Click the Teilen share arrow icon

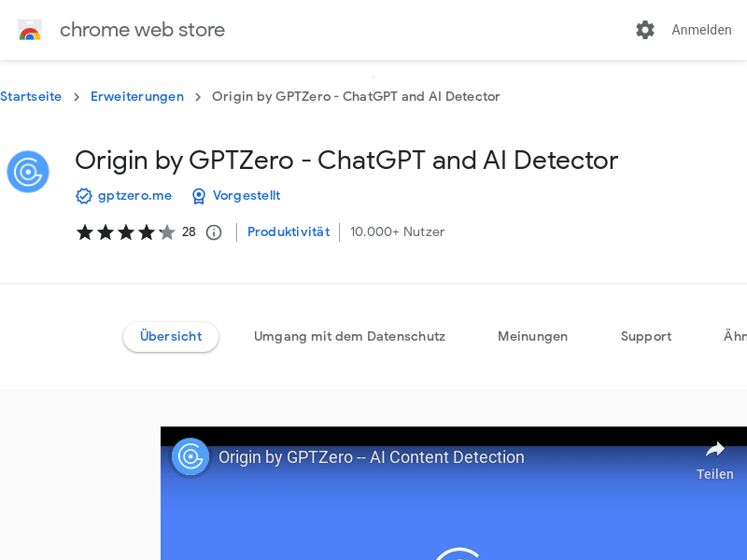[715, 449]
